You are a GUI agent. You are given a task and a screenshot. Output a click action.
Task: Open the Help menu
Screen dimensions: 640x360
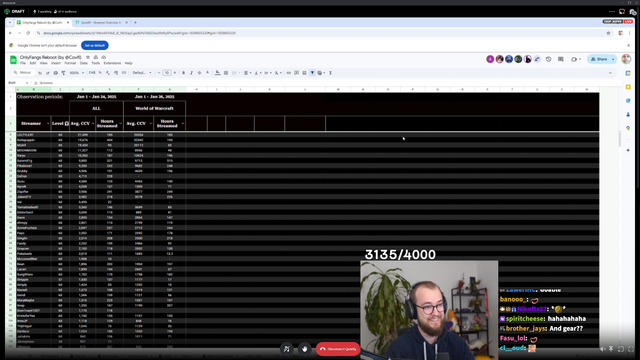coord(129,63)
